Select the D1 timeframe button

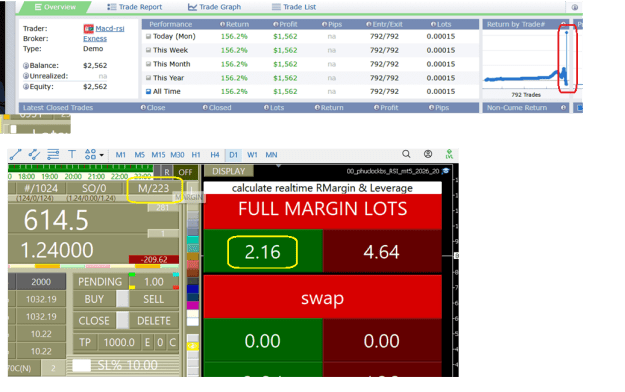[234, 155]
